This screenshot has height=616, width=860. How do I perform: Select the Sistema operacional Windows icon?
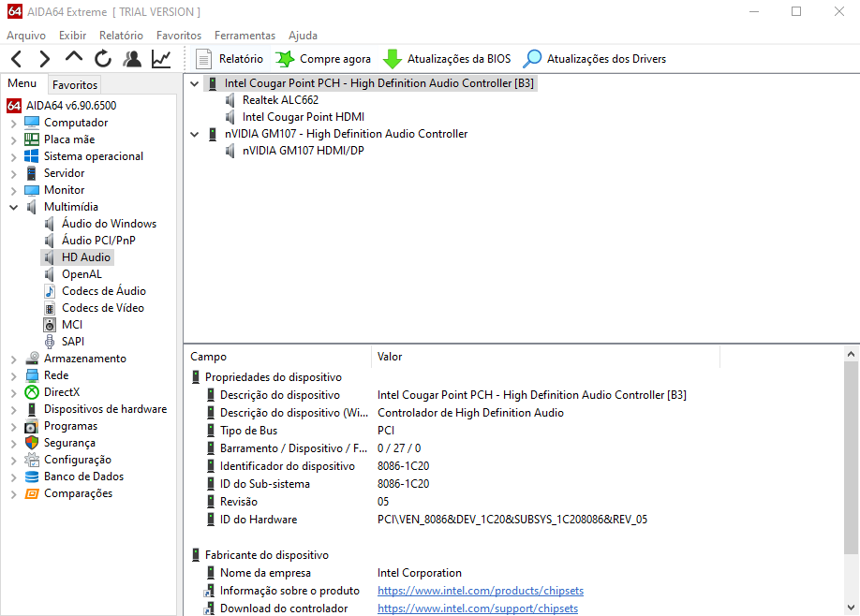[x=32, y=156]
